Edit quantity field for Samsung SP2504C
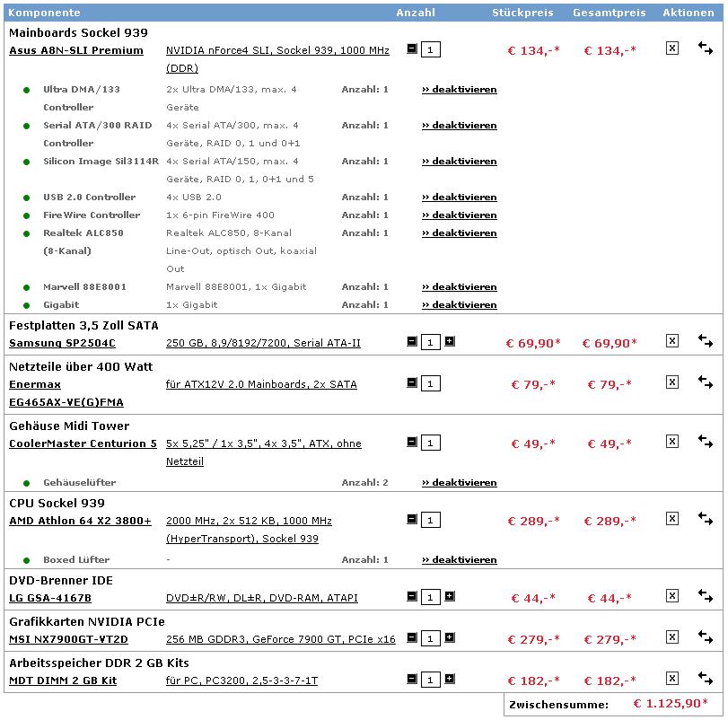Screen dimensions: 728x720 click(430, 343)
